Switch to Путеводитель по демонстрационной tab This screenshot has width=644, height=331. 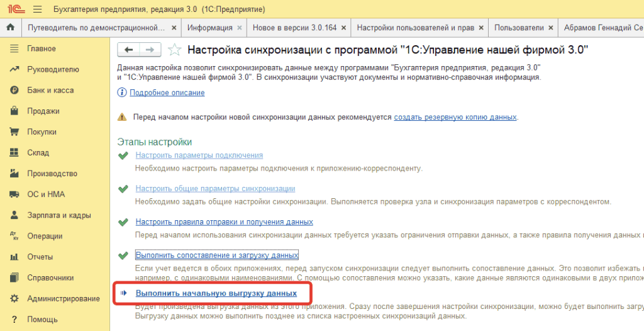tap(96, 28)
